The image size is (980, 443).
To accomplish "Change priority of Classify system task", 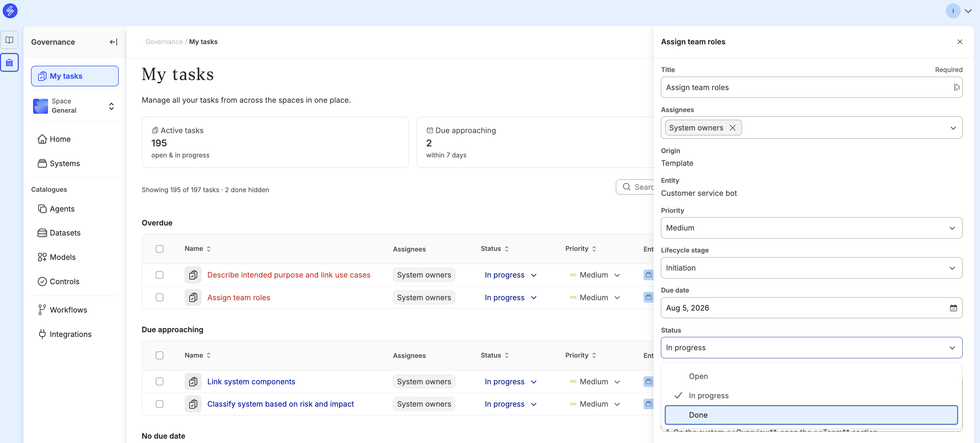I will pyautogui.click(x=594, y=404).
